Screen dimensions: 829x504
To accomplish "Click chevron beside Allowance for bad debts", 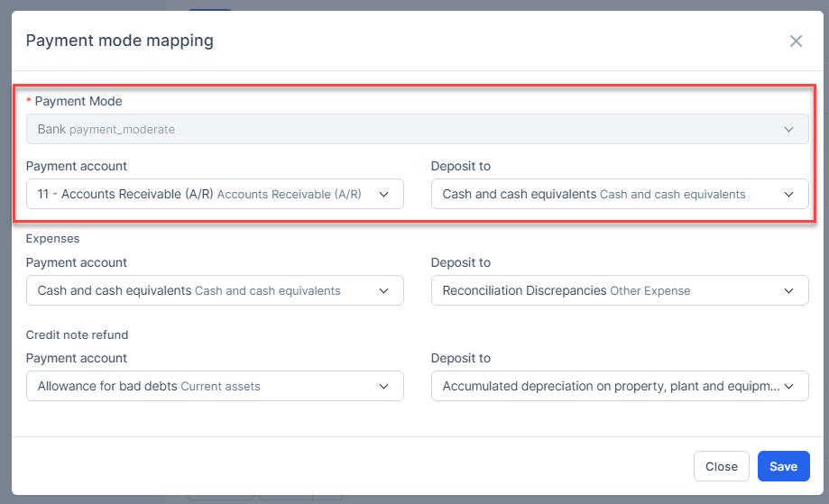I will [x=384, y=386].
